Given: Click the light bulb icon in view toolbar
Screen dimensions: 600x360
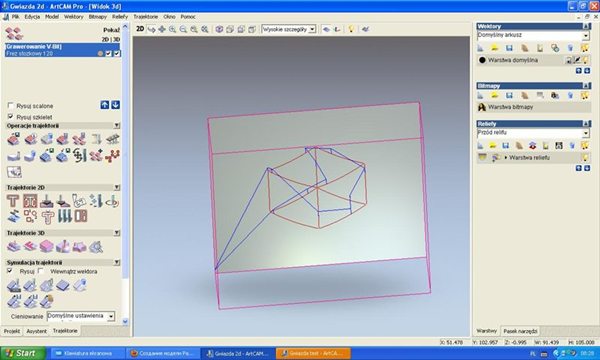Looking at the screenshot, I should (351, 29).
